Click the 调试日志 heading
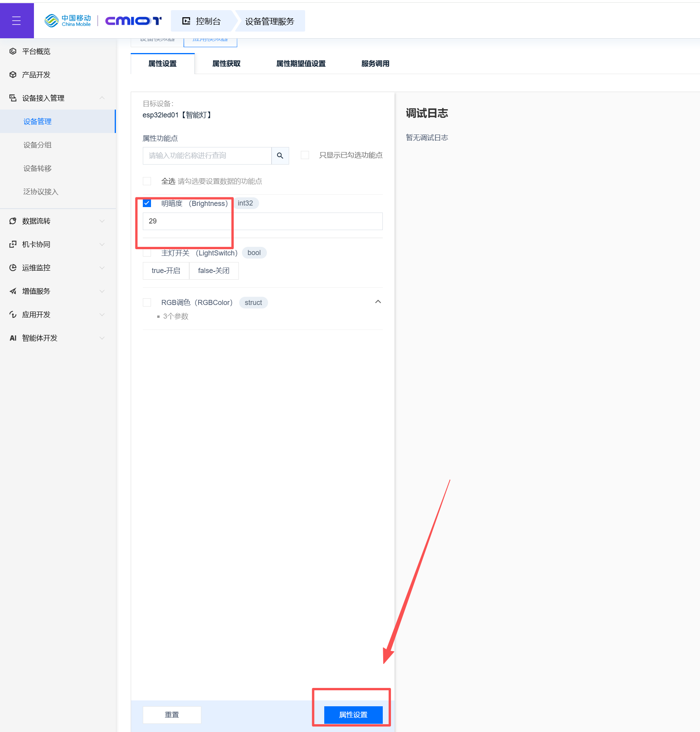 pyautogui.click(x=427, y=113)
